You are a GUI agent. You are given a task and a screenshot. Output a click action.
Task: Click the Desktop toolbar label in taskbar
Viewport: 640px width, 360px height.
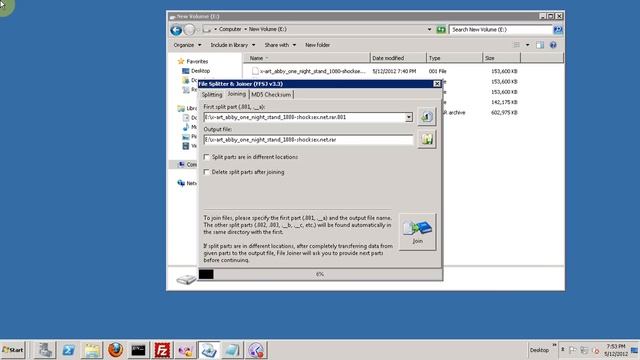point(539,350)
